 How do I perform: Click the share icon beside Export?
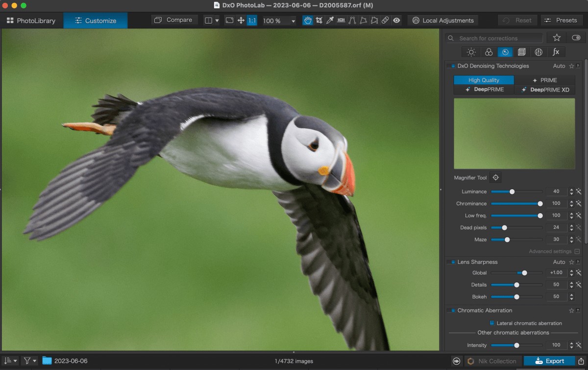[x=581, y=361]
